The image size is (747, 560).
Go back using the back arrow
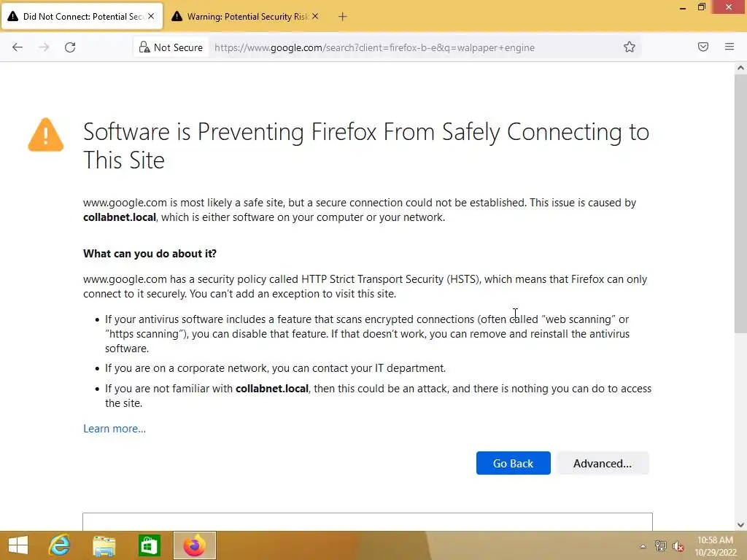18,47
